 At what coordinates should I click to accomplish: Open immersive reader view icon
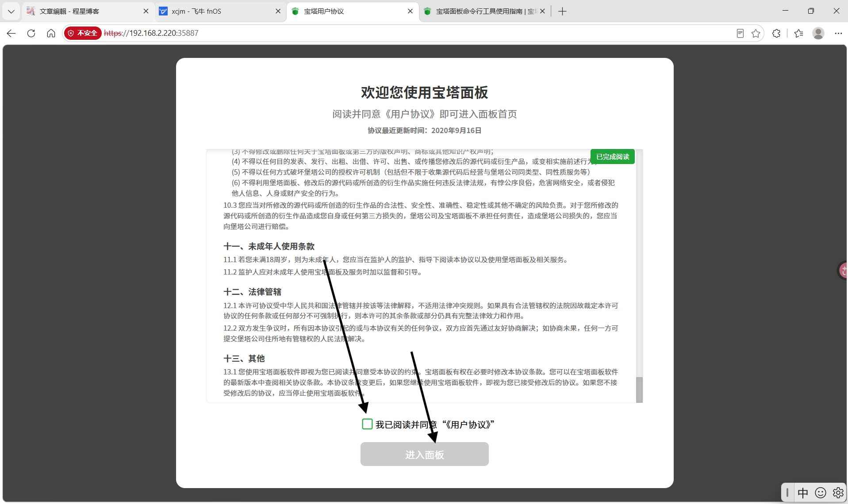point(740,33)
